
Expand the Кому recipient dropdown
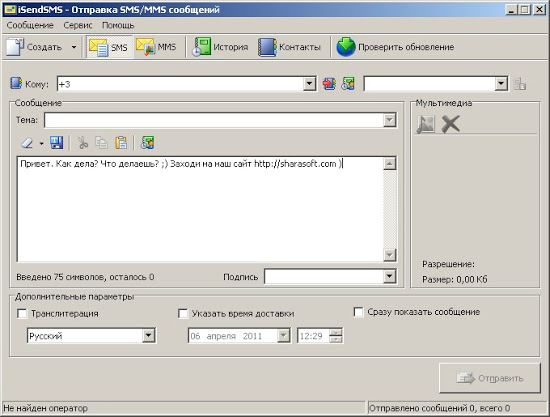point(309,84)
